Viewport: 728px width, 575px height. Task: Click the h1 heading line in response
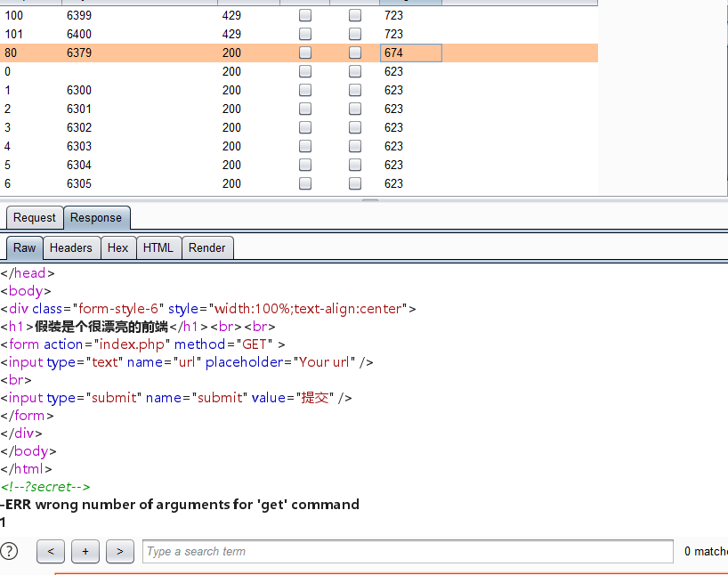click(x=138, y=327)
